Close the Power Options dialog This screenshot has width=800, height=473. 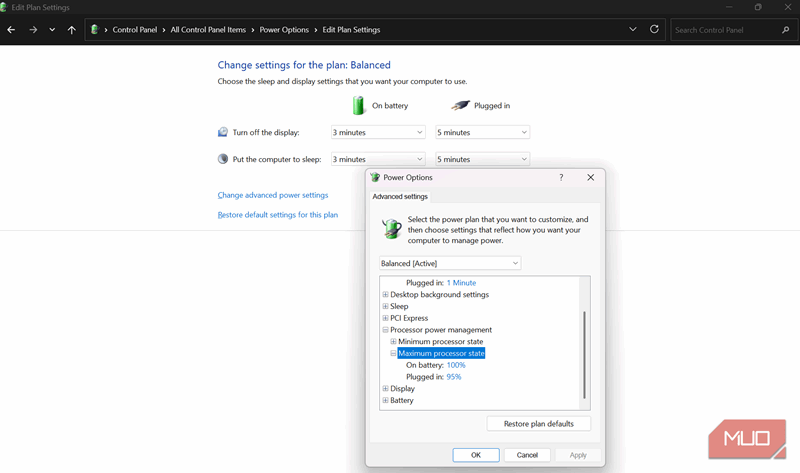(x=590, y=177)
